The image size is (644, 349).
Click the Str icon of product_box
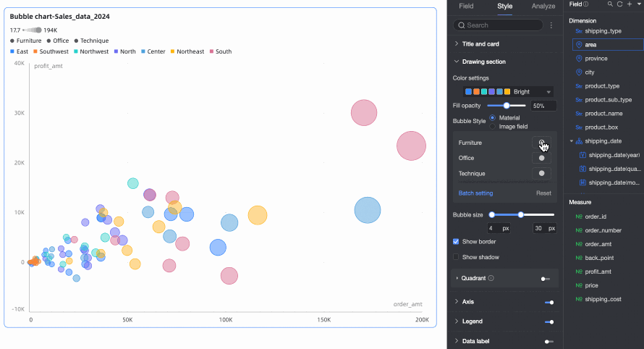coord(579,127)
